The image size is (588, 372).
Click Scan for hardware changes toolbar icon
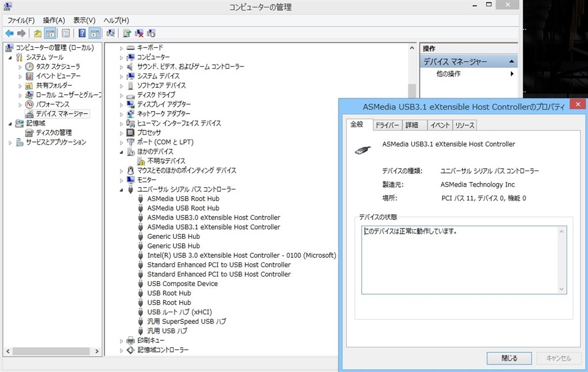110,33
